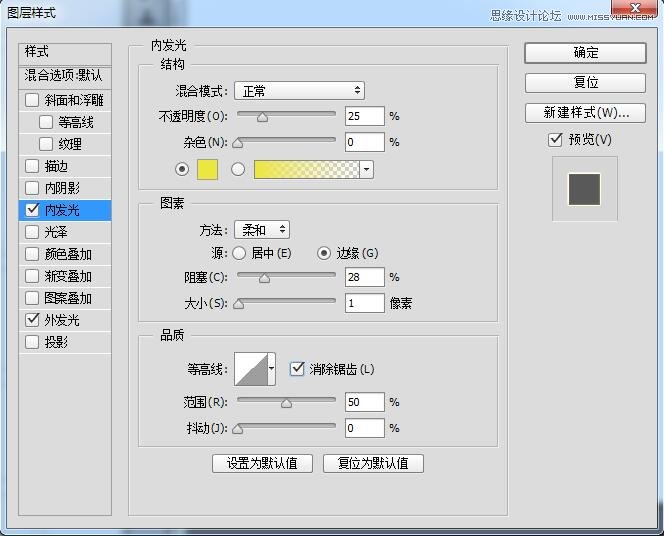Image resolution: width=664 pixels, height=536 pixels.
Task: Click the 抖动 slider handle
Action: click(x=238, y=429)
